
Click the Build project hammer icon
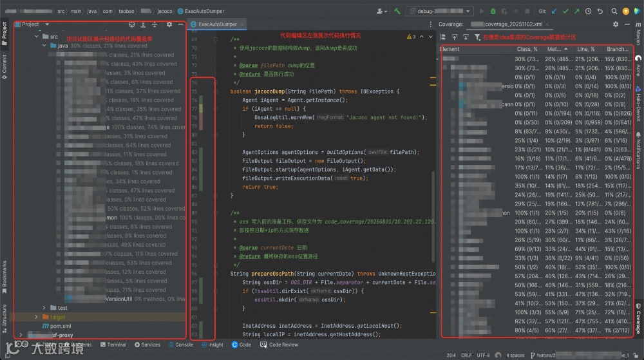click(x=397, y=11)
